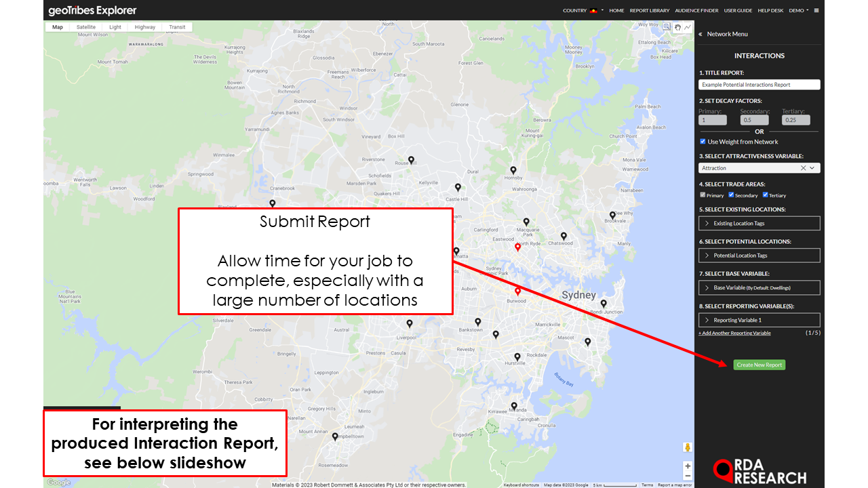Viewport: 868px width, 488px height.
Task: Toggle the Primary trade area checkbox
Action: pyautogui.click(x=703, y=195)
